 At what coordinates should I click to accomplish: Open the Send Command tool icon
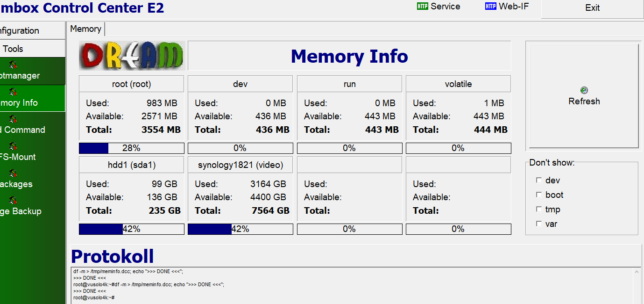click(x=13, y=119)
